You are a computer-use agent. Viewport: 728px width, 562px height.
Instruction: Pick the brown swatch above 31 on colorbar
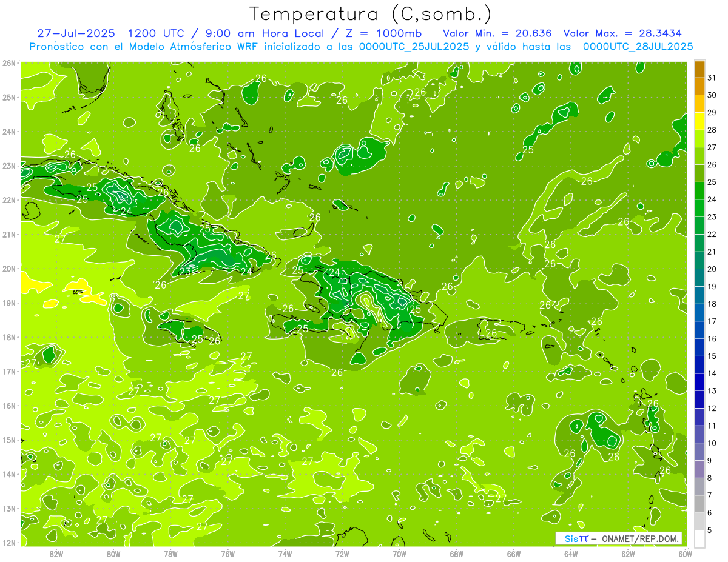(x=699, y=69)
